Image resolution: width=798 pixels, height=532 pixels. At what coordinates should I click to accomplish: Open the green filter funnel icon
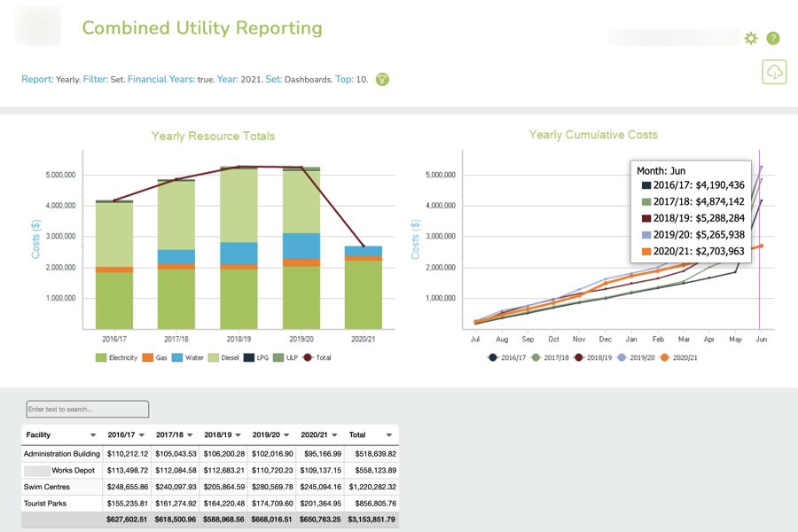tap(382, 80)
